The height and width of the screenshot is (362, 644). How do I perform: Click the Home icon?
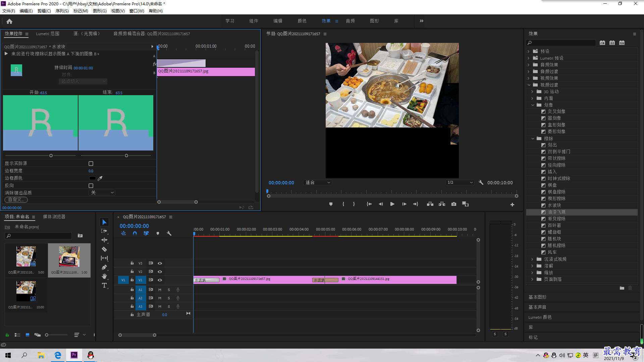[9, 21]
